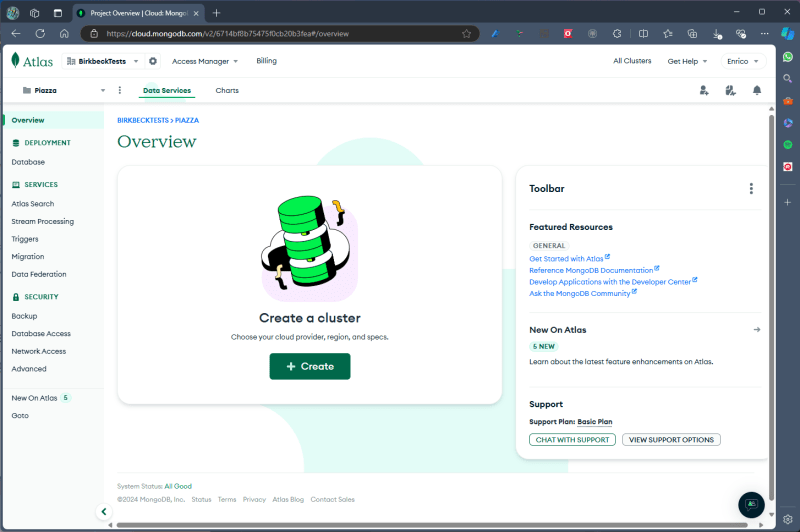The image size is (800, 532).
Task: Open Database Access in sidebar
Action: coord(41,334)
